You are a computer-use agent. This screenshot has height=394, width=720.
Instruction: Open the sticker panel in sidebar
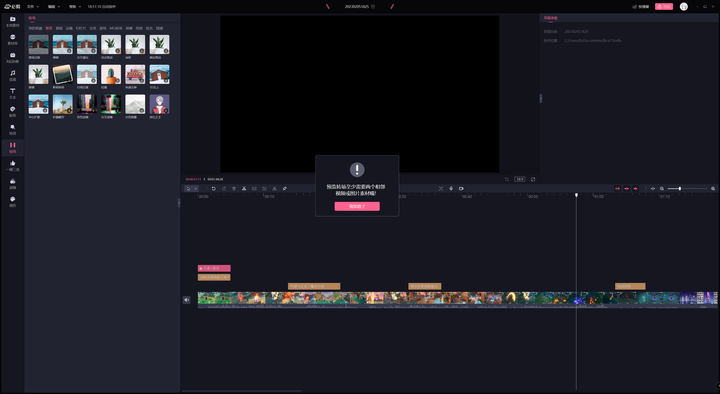tap(12, 111)
